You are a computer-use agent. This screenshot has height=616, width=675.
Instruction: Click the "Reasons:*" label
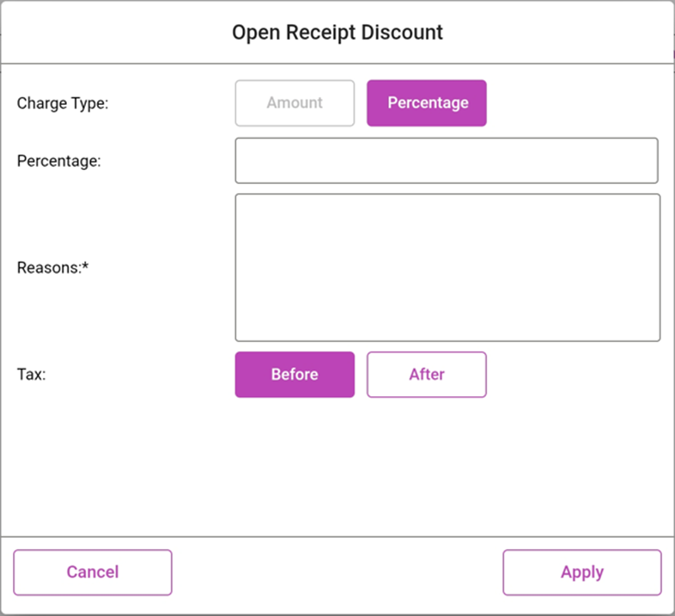(x=53, y=267)
